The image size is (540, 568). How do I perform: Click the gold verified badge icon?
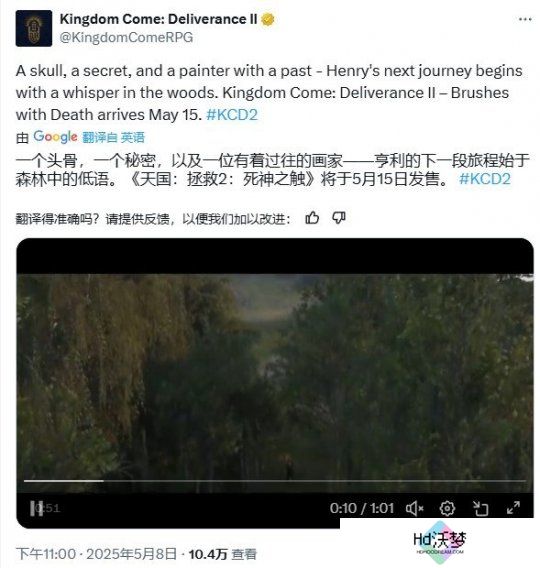(268, 19)
